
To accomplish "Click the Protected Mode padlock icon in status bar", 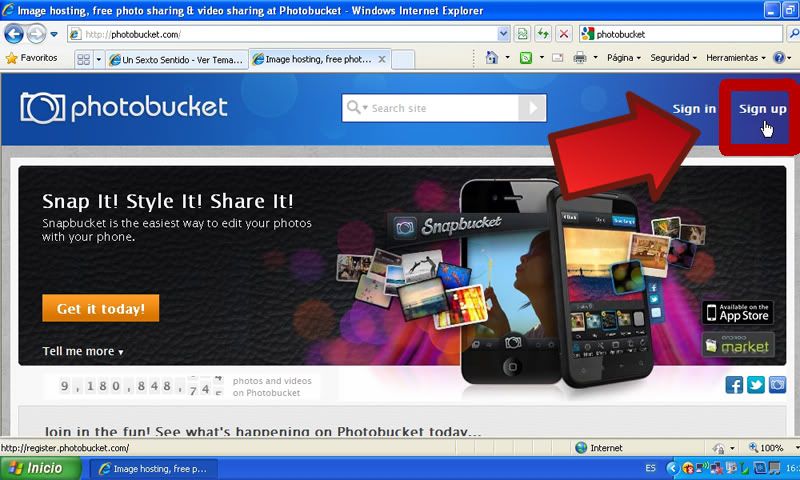I will coord(718,448).
